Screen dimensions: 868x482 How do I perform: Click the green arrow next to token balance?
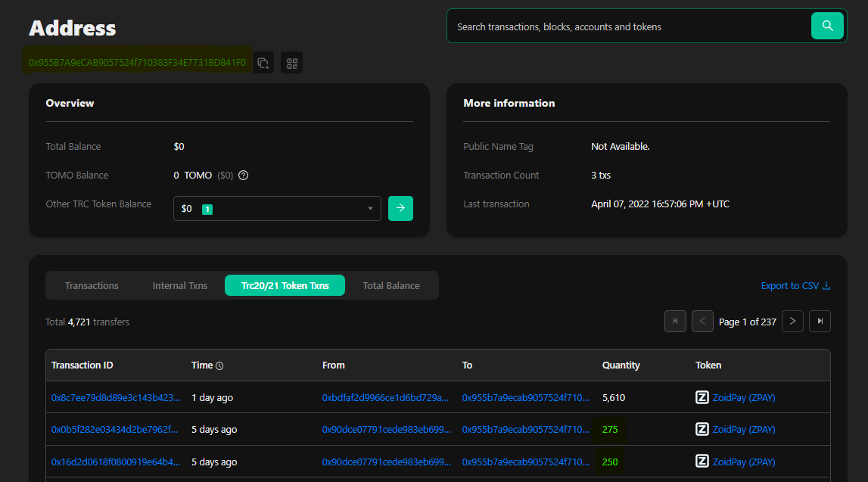tap(401, 209)
